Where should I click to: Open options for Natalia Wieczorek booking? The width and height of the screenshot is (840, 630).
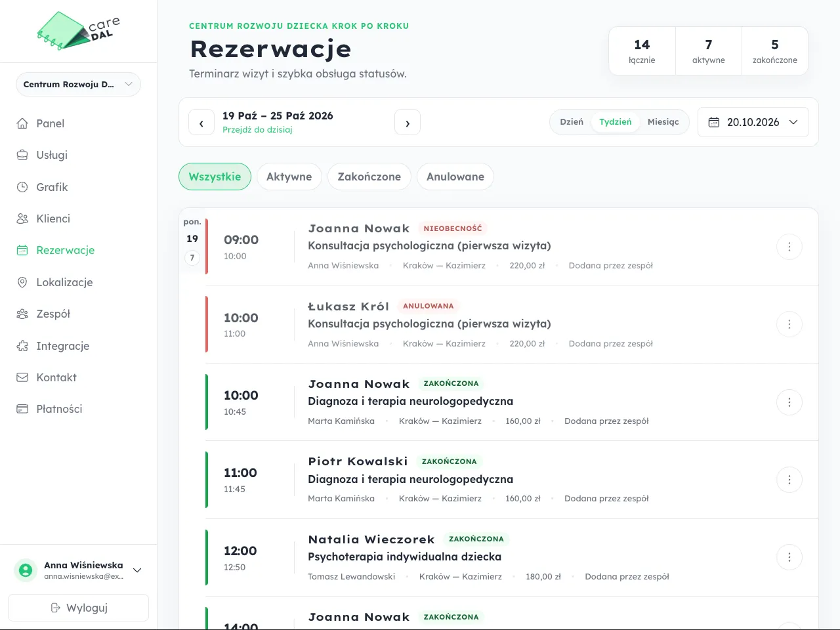tap(789, 557)
